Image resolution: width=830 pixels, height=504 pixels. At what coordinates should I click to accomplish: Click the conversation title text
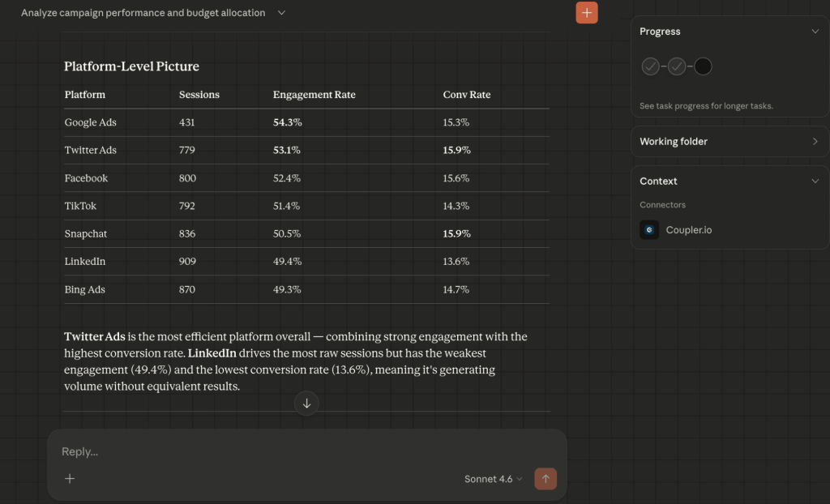[143, 13]
